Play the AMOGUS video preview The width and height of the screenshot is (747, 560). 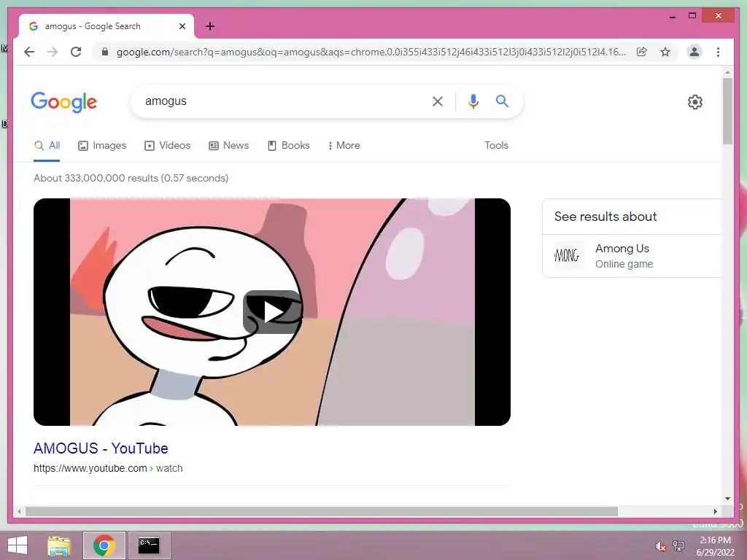pyautogui.click(x=272, y=312)
